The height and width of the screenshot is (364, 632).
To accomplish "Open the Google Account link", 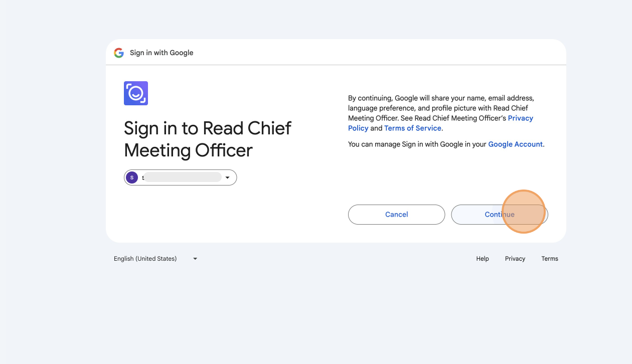I will click(515, 144).
